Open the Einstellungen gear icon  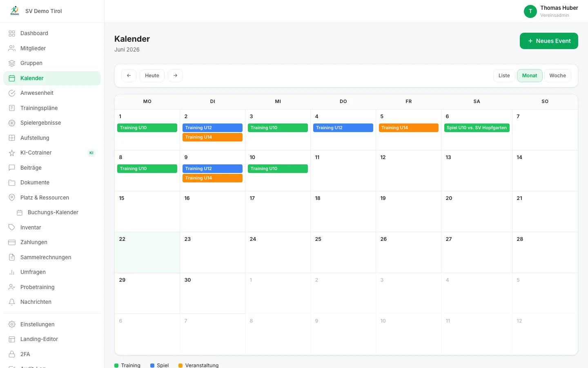click(12, 325)
